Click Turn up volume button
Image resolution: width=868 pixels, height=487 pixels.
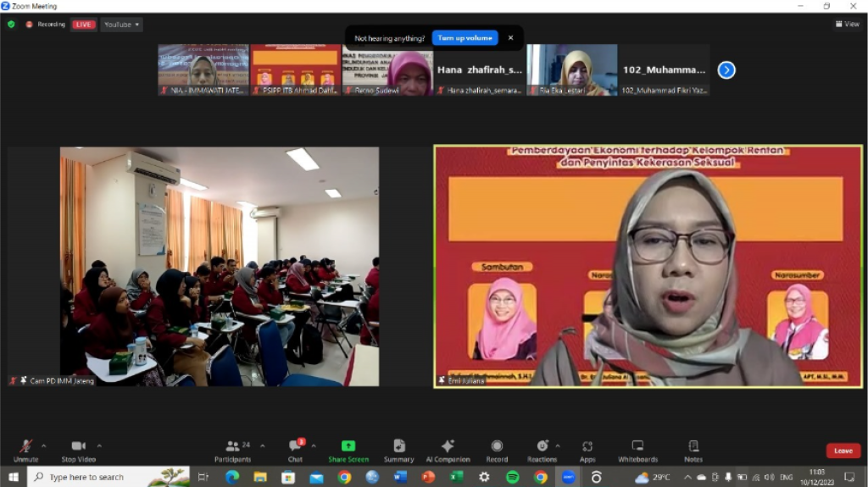(465, 38)
